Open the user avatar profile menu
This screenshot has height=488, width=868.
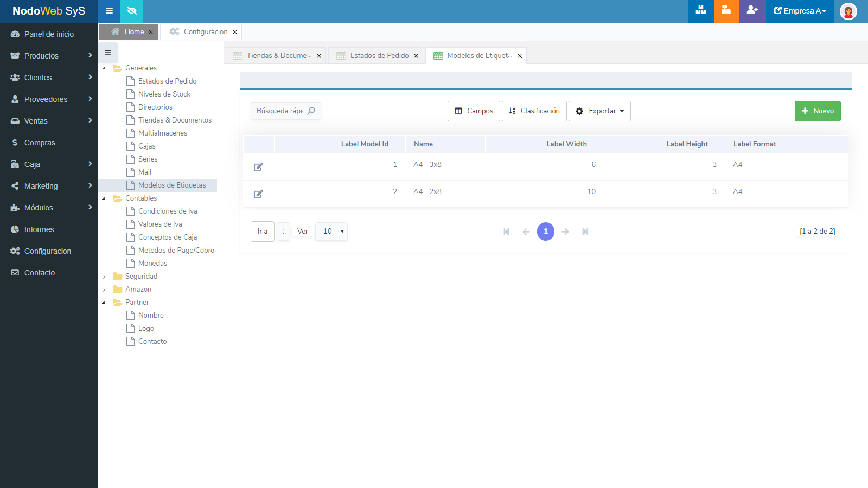848,11
